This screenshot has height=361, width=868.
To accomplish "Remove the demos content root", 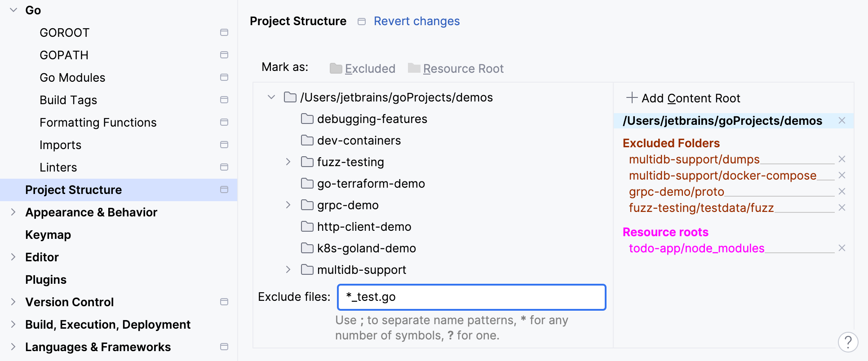I will coord(842,121).
